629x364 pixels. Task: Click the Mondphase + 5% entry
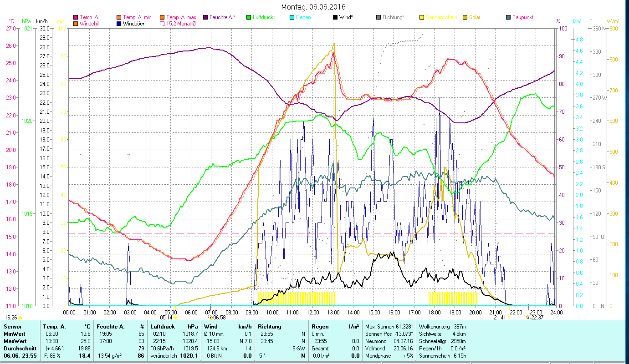tap(389, 355)
